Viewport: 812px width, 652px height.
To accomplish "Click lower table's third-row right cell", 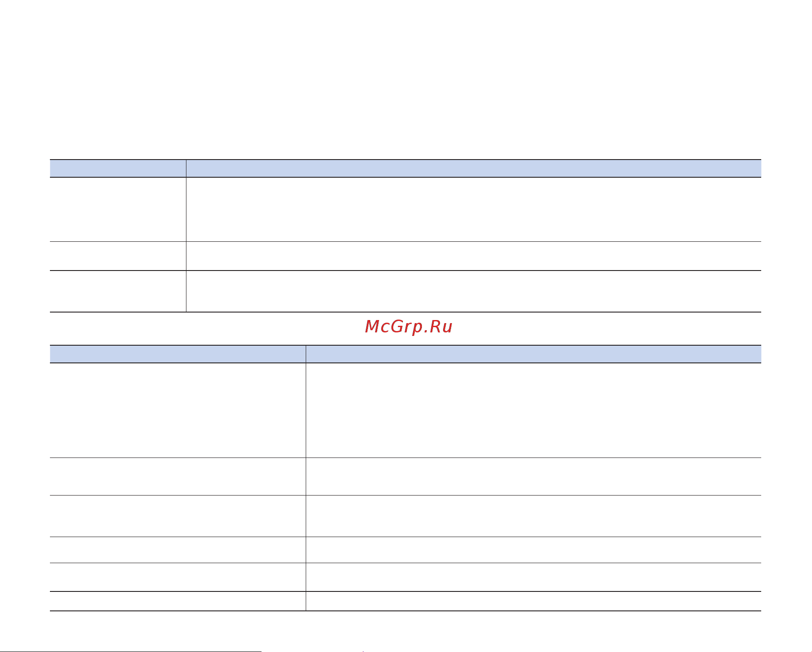I will pyautogui.click(x=534, y=516).
